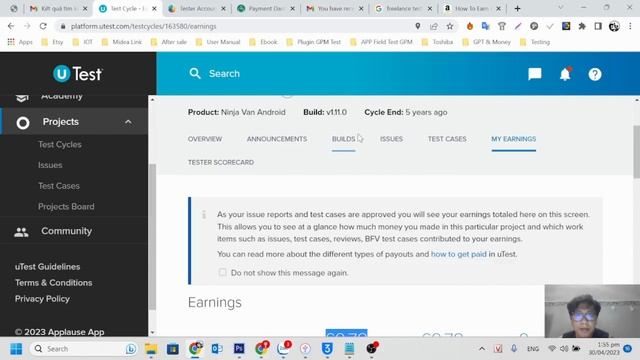640x360 pixels.
Task: Click the Bing icon in taskbar search
Action: coord(131,349)
